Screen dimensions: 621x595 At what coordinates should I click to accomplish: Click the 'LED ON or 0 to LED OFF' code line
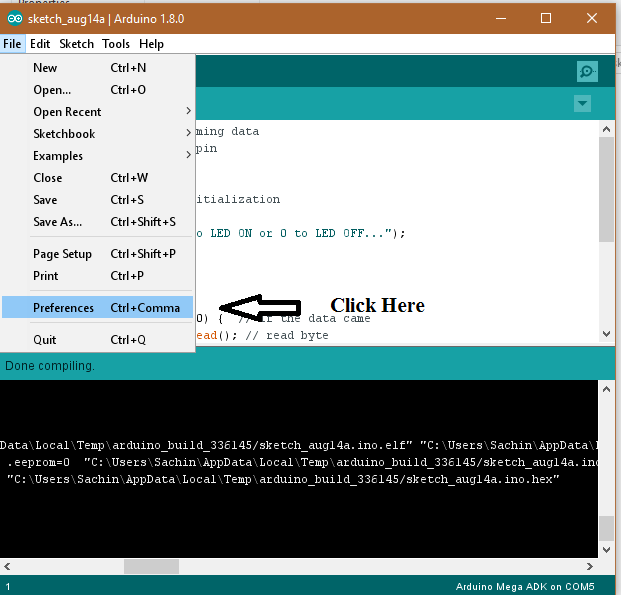tap(301, 233)
